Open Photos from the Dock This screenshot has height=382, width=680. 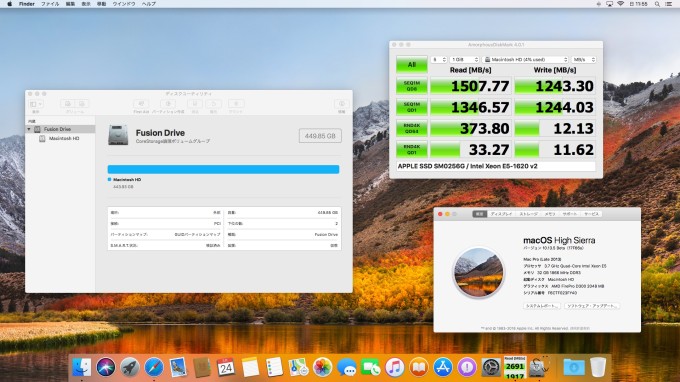[x=322, y=367]
